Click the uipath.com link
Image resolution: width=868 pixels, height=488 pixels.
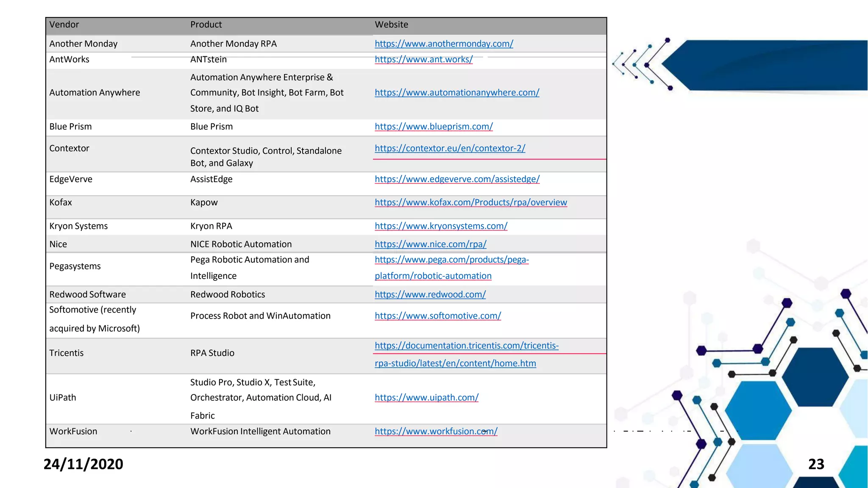(426, 397)
